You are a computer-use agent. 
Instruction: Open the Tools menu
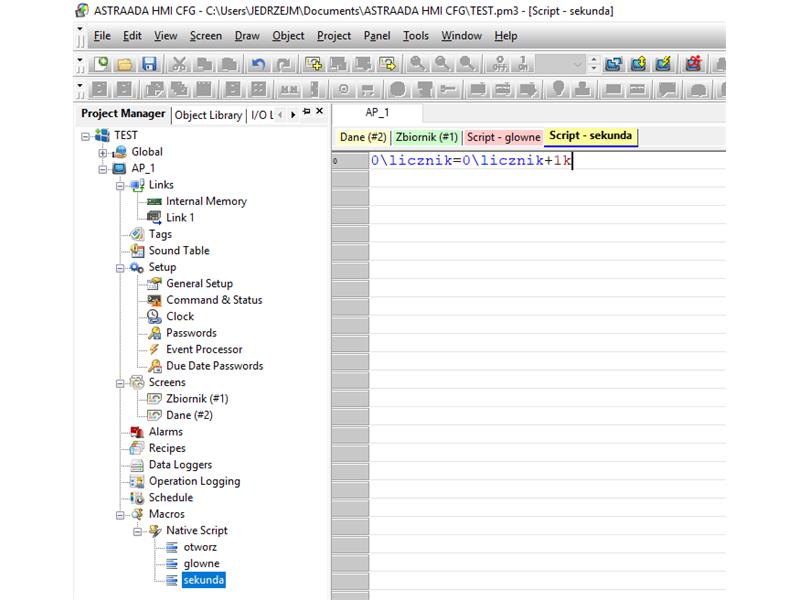(x=416, y=36)
